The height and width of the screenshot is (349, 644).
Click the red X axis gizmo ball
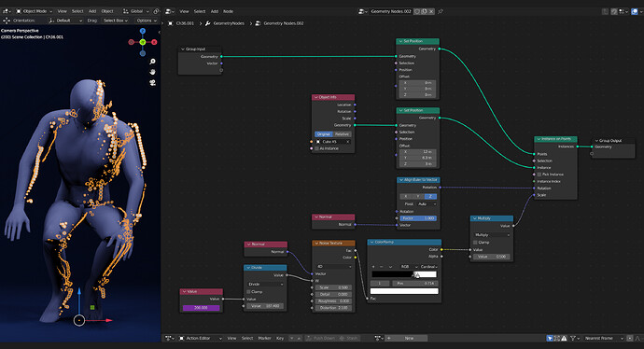[154, 42]
